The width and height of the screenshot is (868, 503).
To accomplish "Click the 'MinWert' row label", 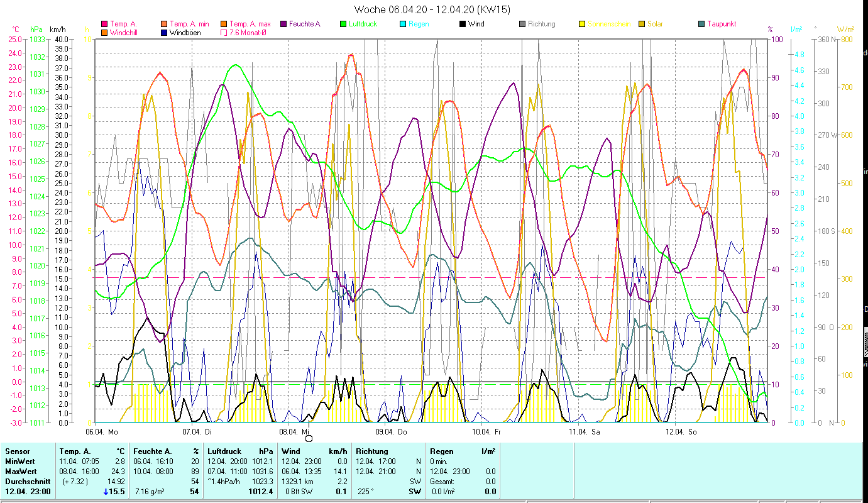I will [21, 462].
